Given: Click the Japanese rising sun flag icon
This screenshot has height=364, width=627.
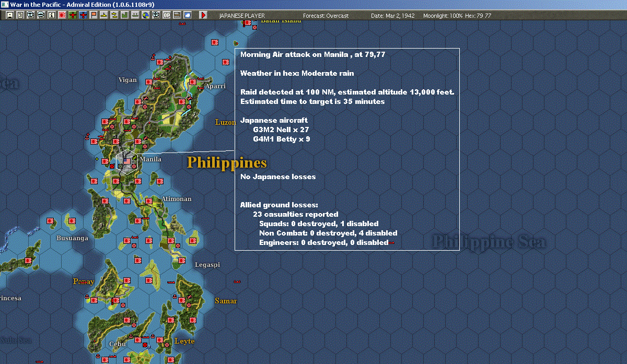Looking at the screenshot, I should 62,15.
